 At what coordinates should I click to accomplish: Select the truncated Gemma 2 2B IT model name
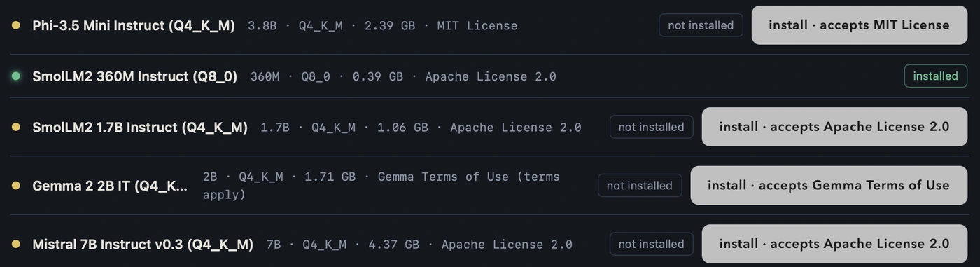(110, 185)
